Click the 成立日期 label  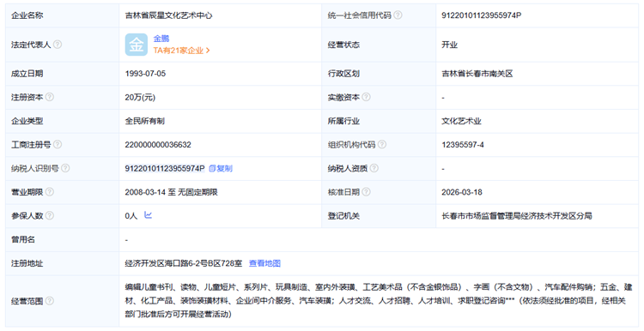pos(27,74)
